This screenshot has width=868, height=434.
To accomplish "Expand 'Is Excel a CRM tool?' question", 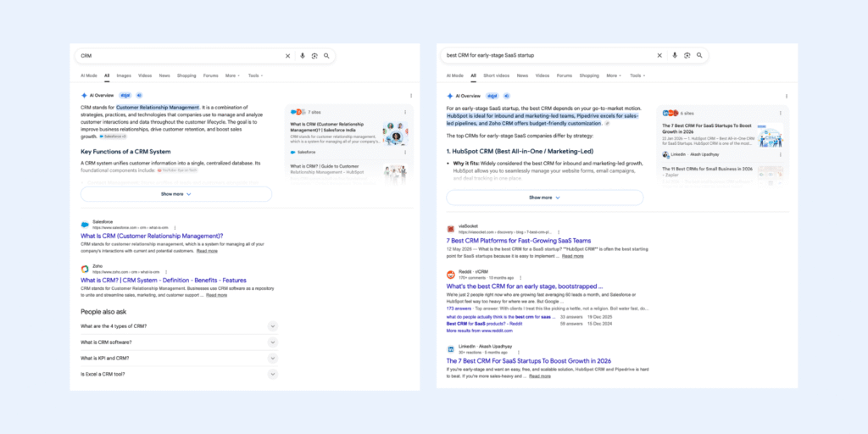I will pyautogui.click(x=179, y=374).
